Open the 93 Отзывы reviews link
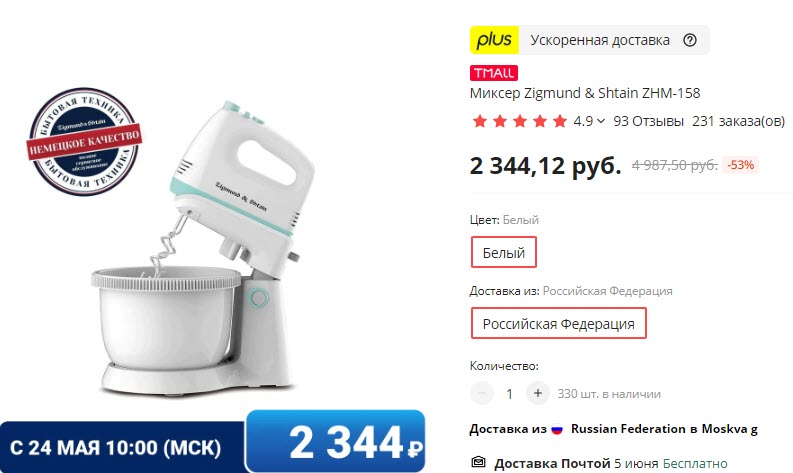Image resolution: width=793 pixels, height=473 pixels. (648, 121)
